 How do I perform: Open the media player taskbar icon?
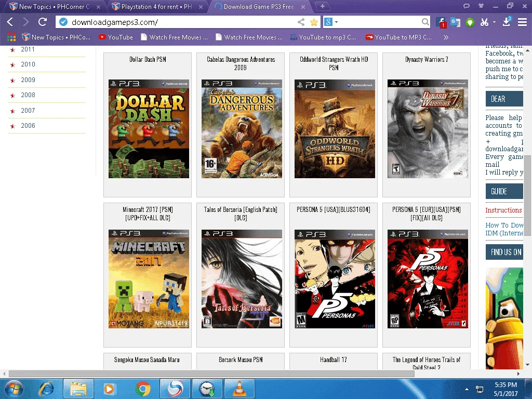[x=109, y=389]
